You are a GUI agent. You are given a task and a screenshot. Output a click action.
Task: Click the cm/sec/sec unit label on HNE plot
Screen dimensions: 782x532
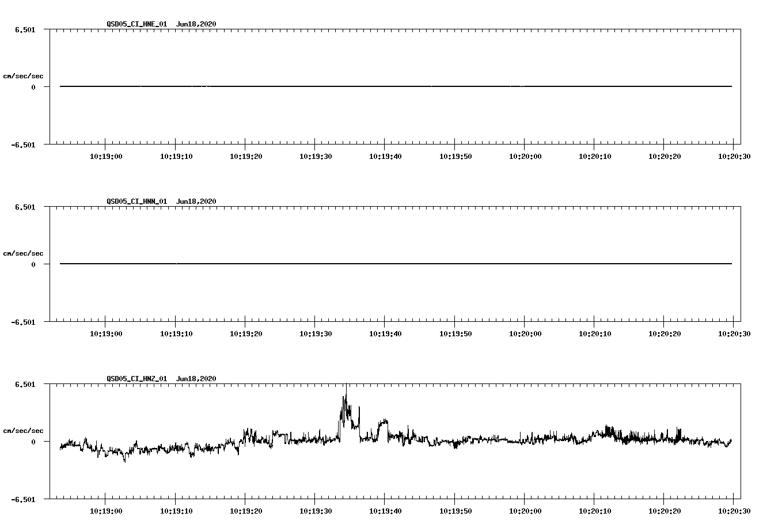[x=23, y=76]
